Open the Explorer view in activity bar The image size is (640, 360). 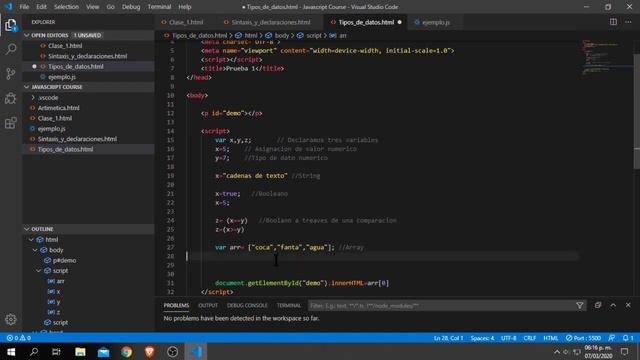(x=11, y=25)
